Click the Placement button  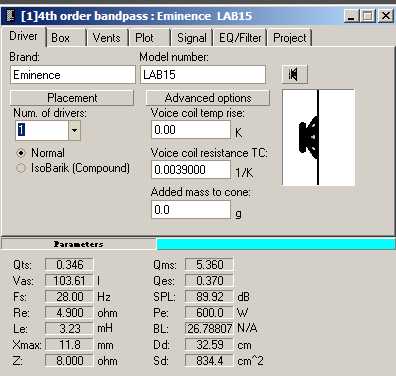[72, 98]
